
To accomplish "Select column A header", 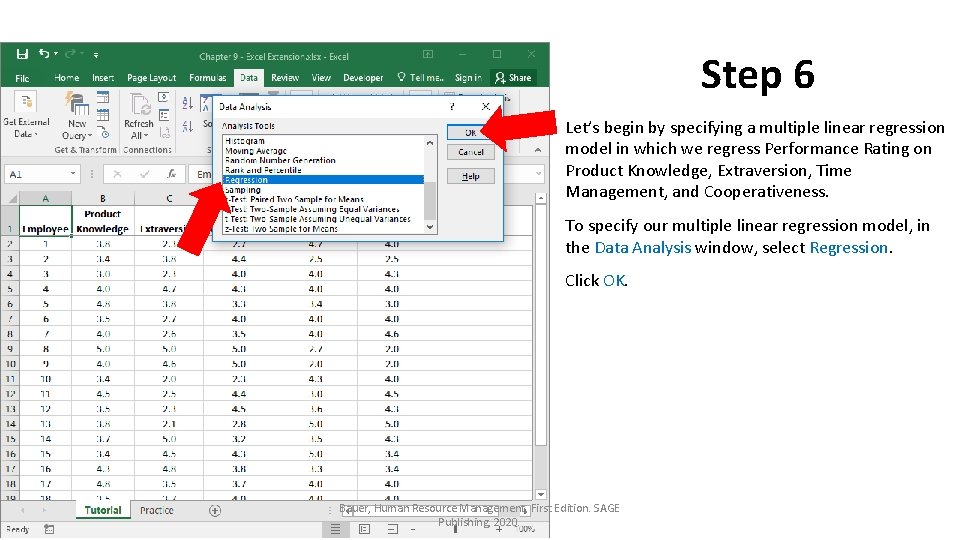I will pos(45,198).
